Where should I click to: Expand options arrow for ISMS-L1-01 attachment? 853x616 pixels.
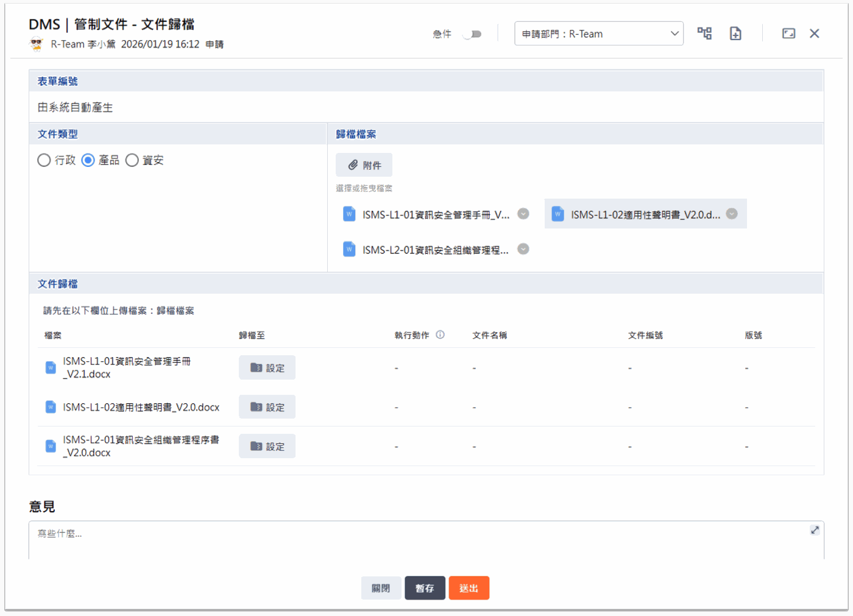click(x=523, y=214)
